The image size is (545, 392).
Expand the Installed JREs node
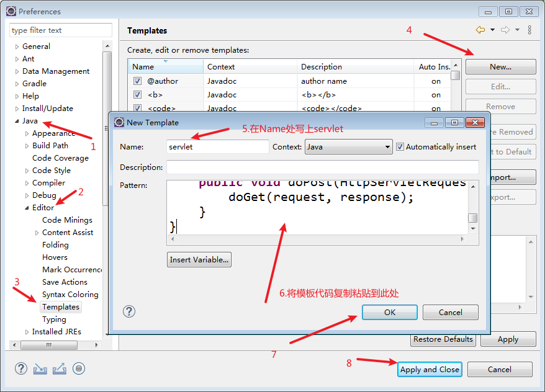27,332
